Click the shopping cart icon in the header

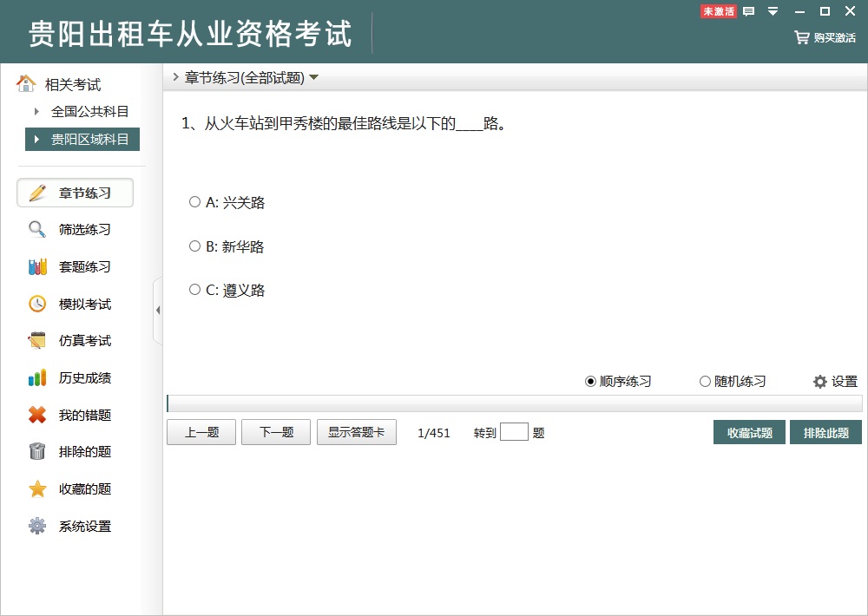click(801, 37)
